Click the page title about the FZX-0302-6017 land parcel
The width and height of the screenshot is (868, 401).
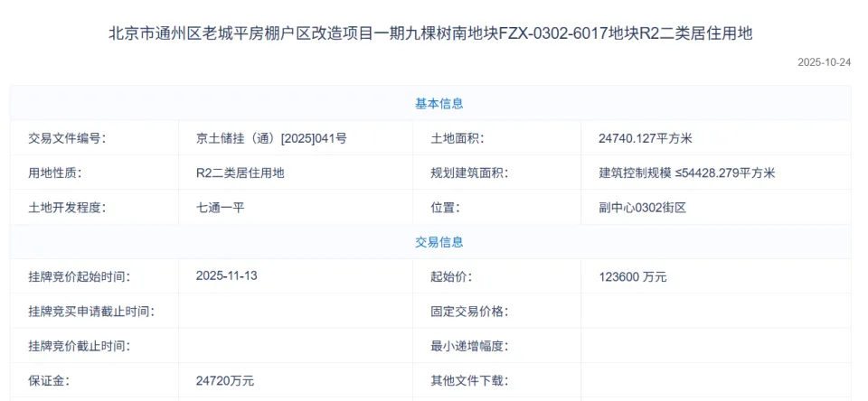pos(430,33)
